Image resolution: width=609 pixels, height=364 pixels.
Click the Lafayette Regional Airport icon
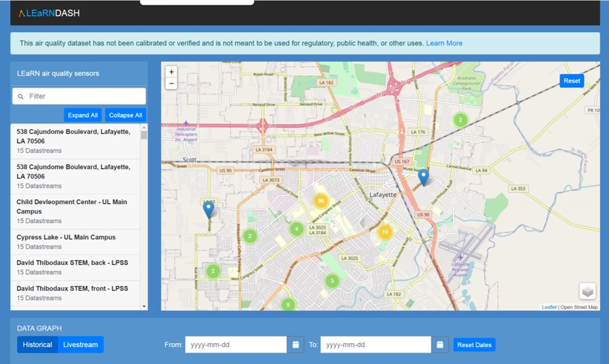[461, 257]
